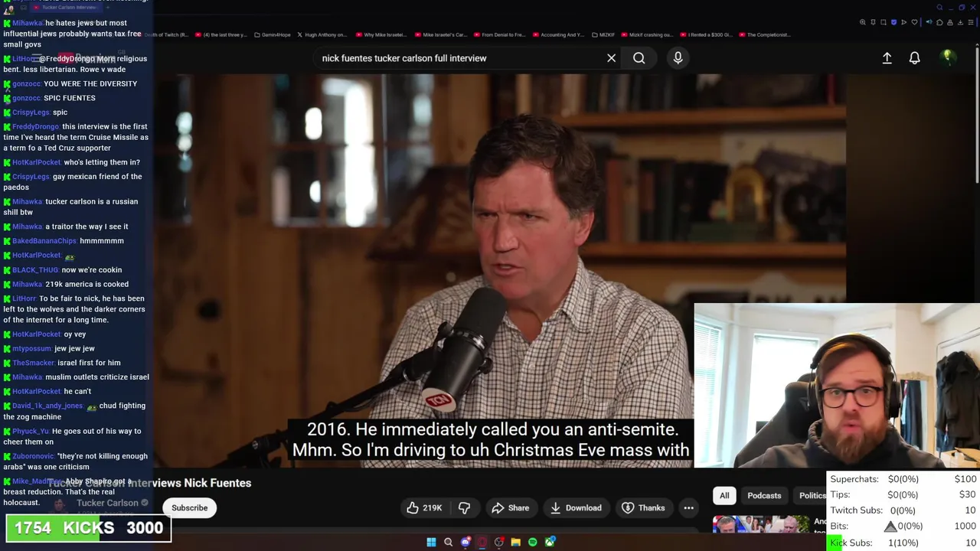
Task: Open Discord from the taskbar
Action: [465, 542]
